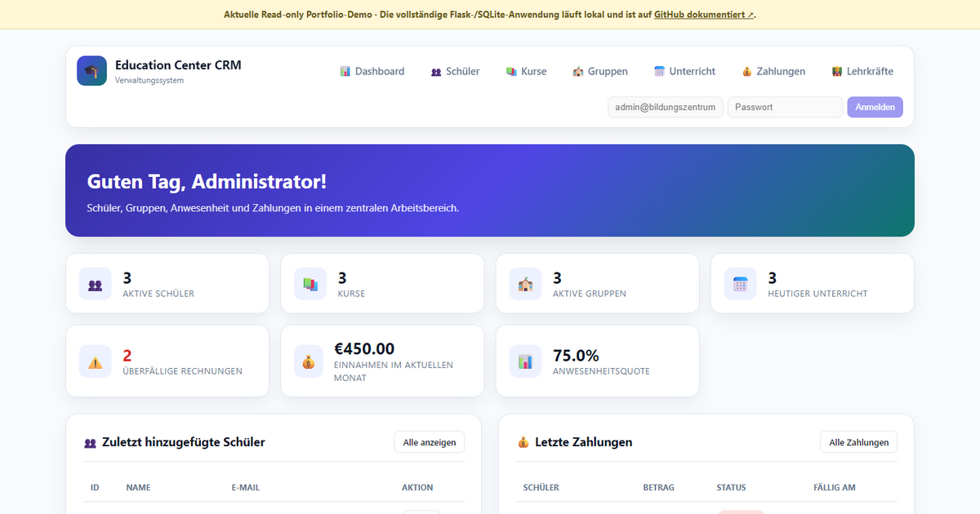Image resolution: width=980 pixels, height=514 pixels.
Task: Click the red overdue invoices count 2
Action: click(127, 356)
